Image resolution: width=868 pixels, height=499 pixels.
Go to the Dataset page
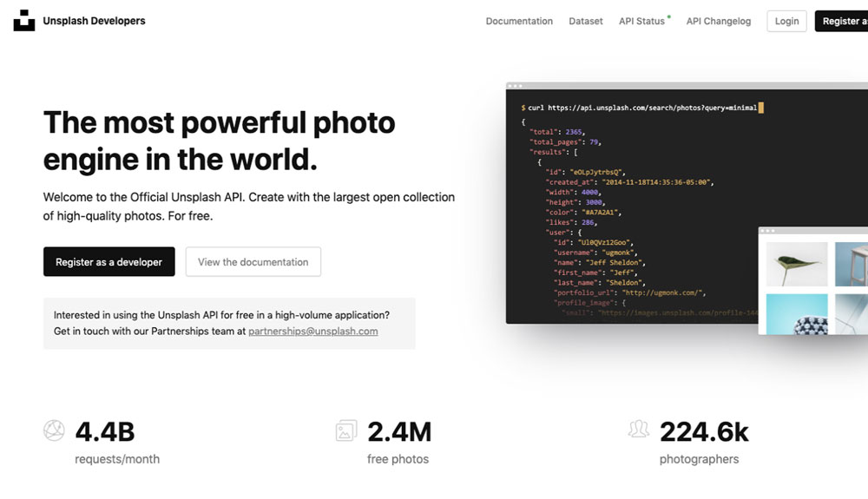click(x=586, y=21)
